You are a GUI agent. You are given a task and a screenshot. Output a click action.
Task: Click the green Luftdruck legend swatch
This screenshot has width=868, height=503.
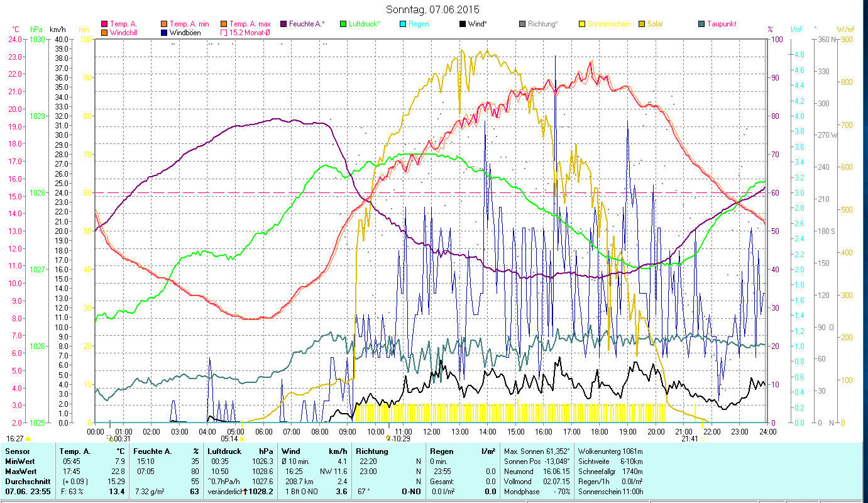pyautogui.click(x=343, y=24)
